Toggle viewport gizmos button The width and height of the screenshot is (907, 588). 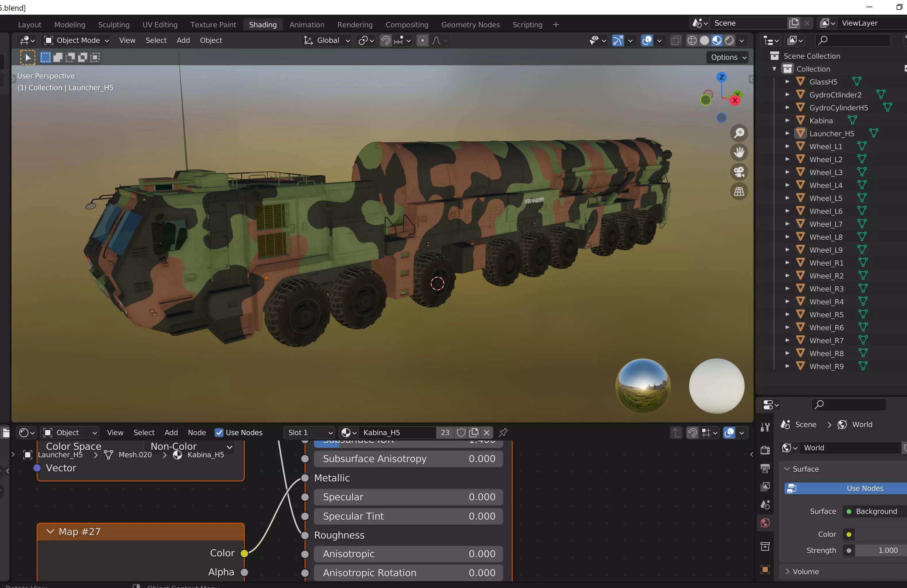click(618, 41)
